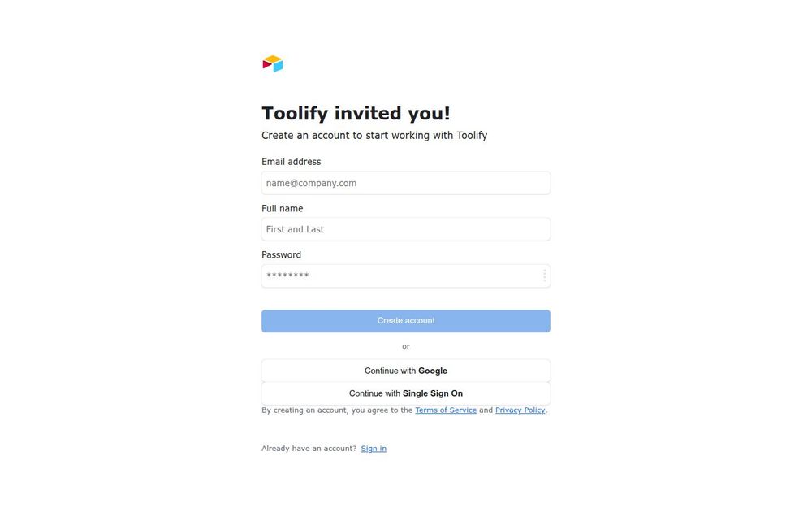Click the "Email address" field label

click(291, 162)
